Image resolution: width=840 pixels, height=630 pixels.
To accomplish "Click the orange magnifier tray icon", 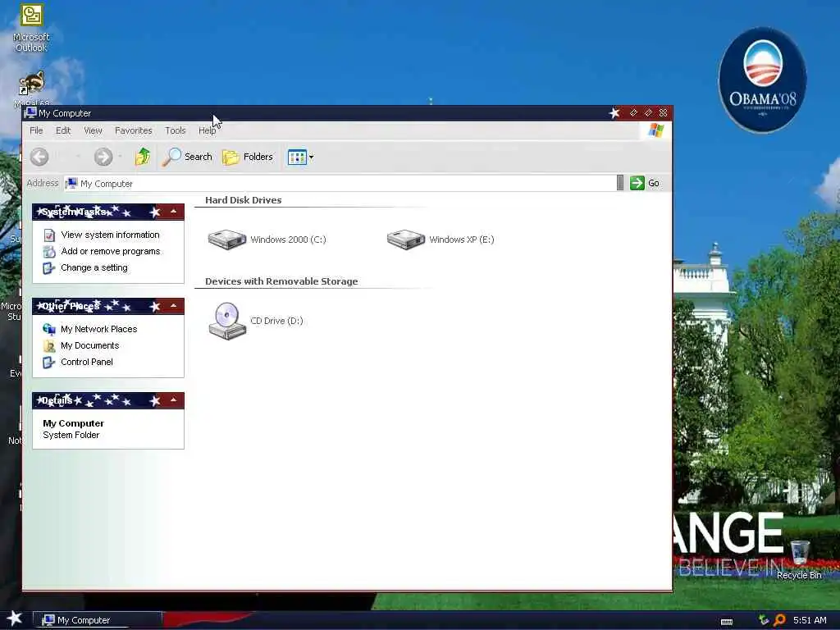I will [779, 620].
